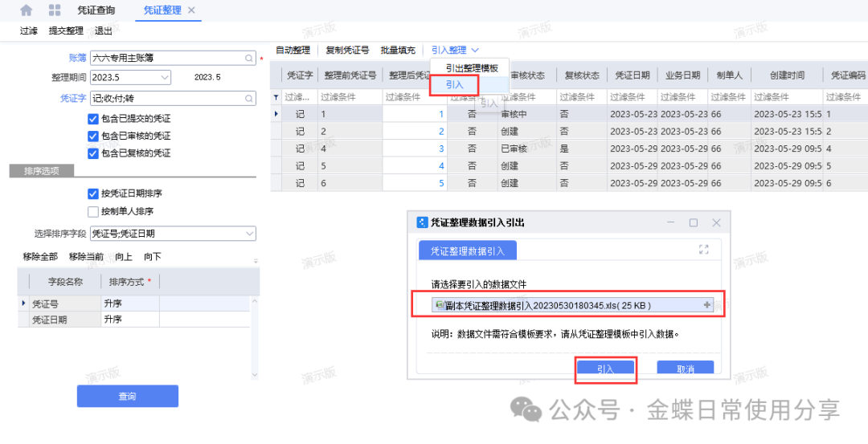Uncheck 包含已提交的凭证 checkbox

(93, 120)
